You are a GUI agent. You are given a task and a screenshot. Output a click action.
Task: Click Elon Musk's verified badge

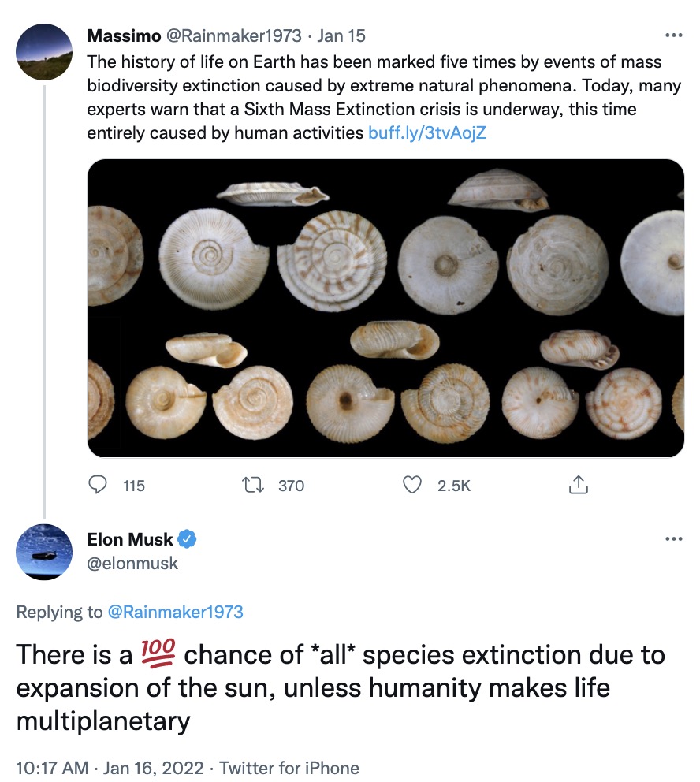(187, 539)
